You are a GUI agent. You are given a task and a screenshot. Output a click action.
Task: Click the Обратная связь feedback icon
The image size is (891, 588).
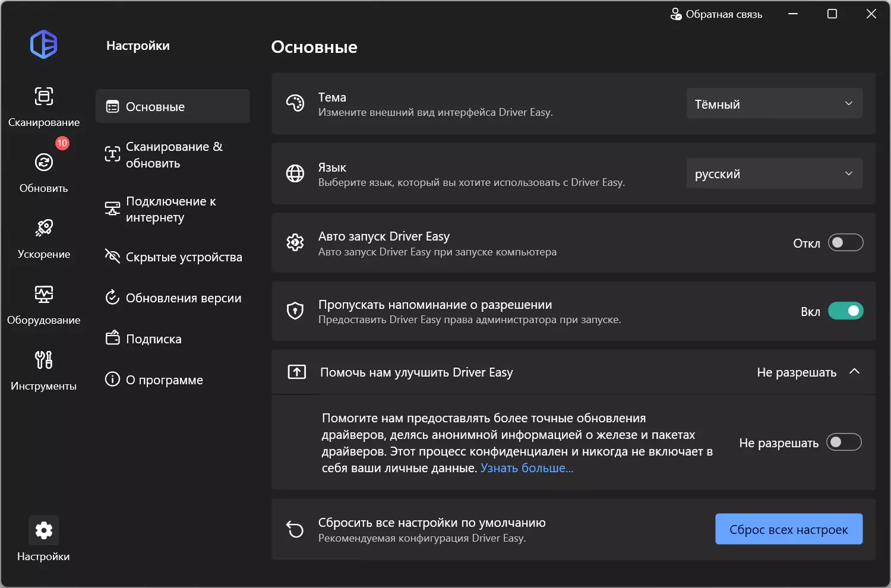click(676, 14)
